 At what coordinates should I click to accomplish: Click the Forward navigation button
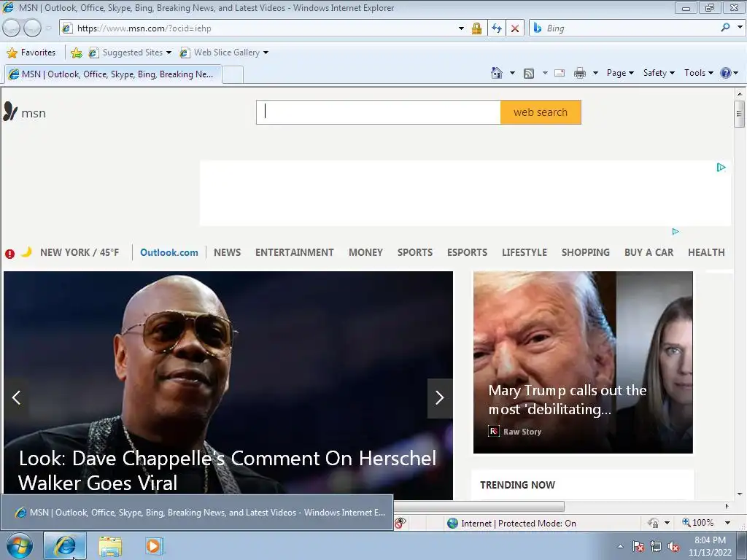[x=32, y=28]
